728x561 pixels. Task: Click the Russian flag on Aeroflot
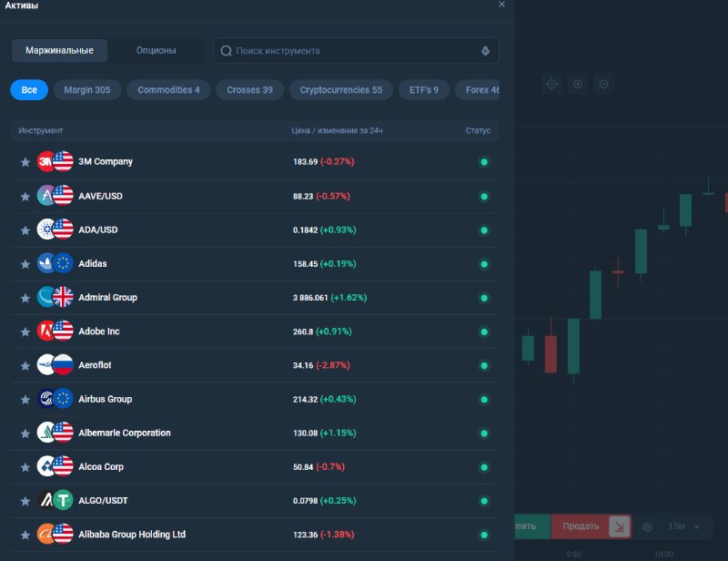tap(63, 365)
